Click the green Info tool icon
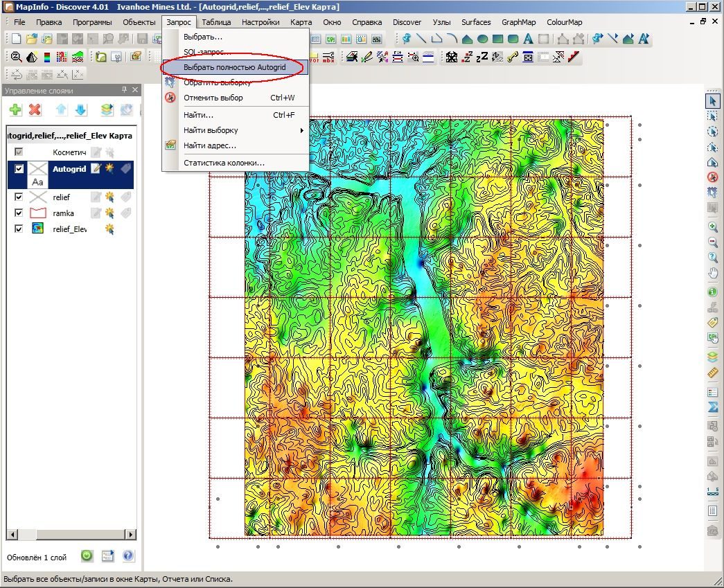Screen dimensions: 724x588 [712, 292]
